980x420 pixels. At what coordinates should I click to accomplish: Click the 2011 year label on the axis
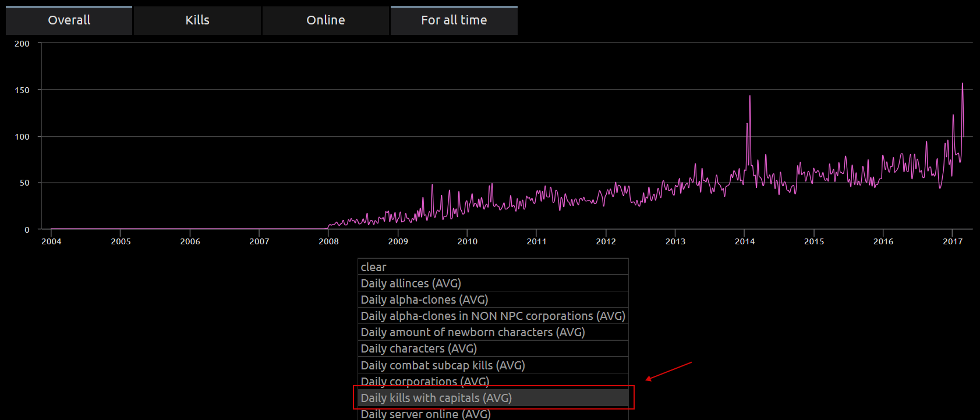[x=536, y=241]
